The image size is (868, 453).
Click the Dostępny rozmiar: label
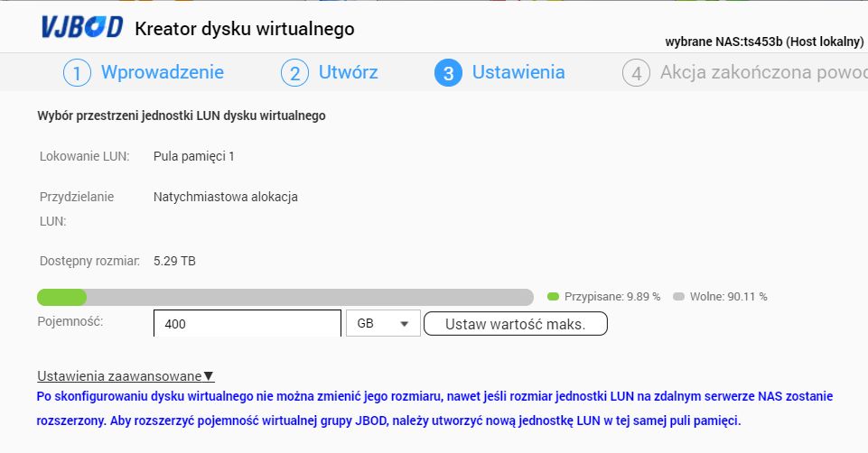(89, 261)
